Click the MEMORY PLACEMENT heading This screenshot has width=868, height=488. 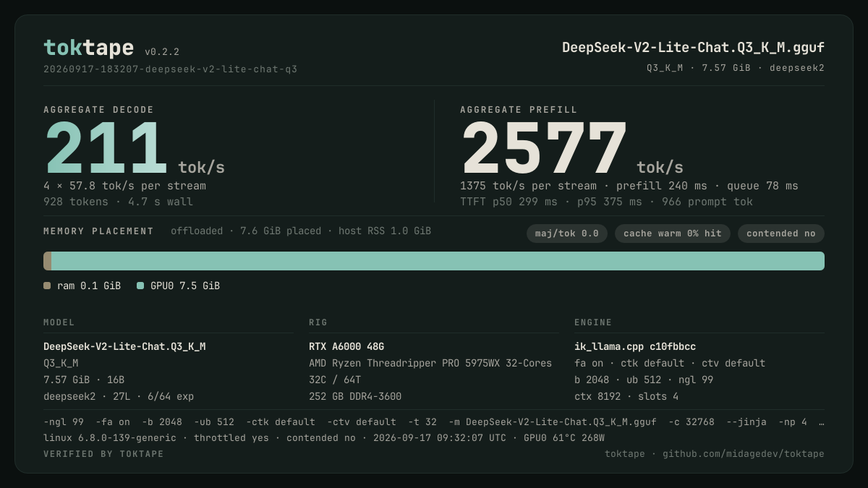point(98,231)
